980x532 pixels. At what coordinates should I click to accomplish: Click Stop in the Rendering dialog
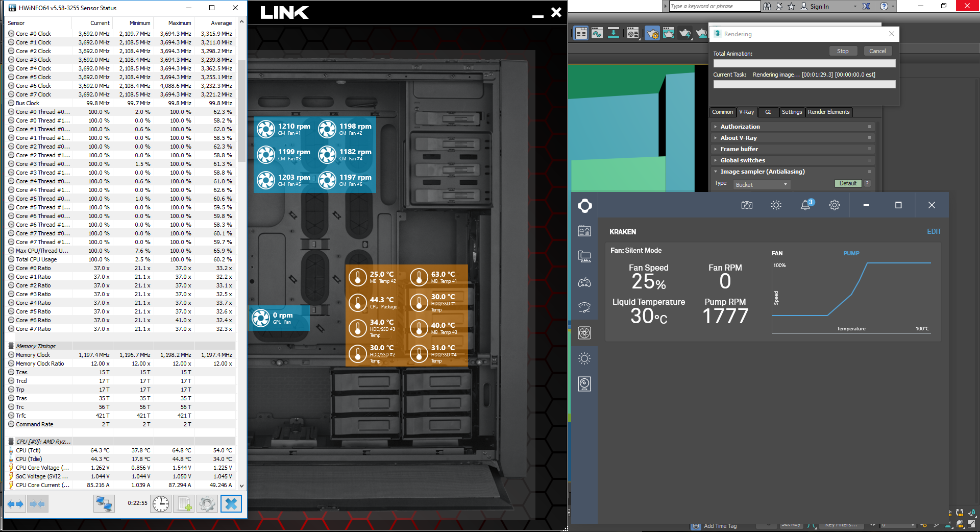coord(843,51)
